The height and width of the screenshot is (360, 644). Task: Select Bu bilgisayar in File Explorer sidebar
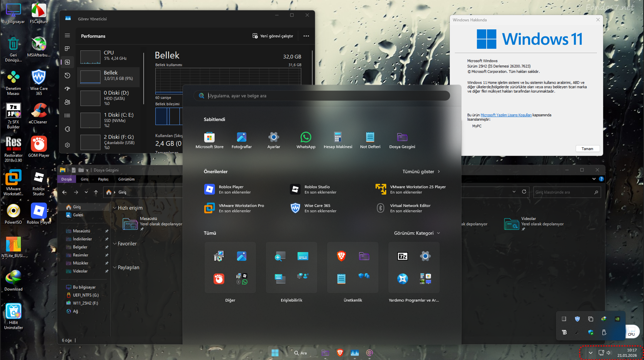[84, 287]
